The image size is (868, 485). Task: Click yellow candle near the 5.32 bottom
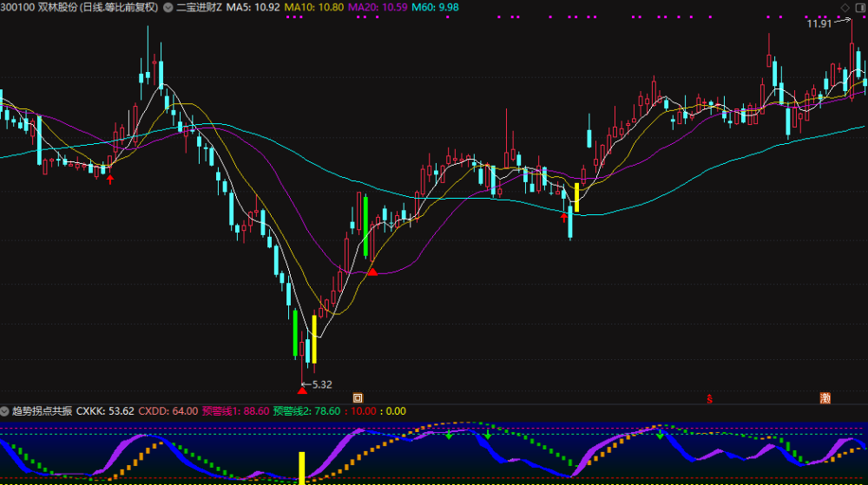314,339
